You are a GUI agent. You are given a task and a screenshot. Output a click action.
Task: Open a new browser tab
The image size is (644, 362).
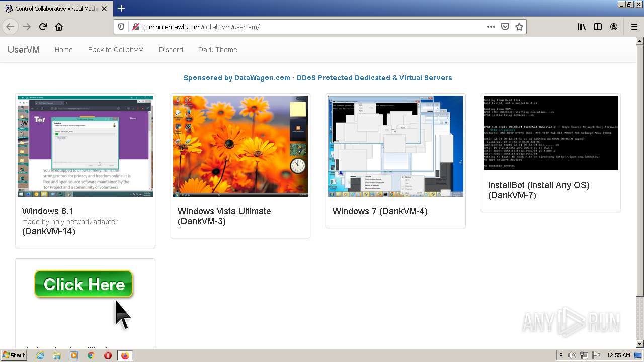pyautogui.click(x=121, y=8)
